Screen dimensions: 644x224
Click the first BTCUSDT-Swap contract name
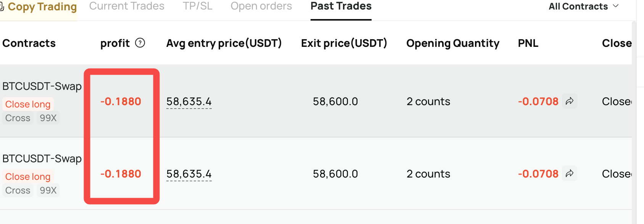42,86
